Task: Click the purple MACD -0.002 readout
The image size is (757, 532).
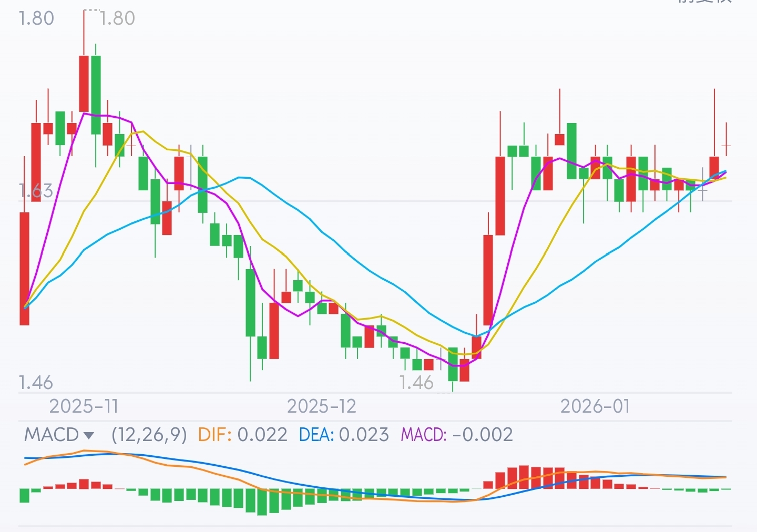Action: click(x=456, y=435)
